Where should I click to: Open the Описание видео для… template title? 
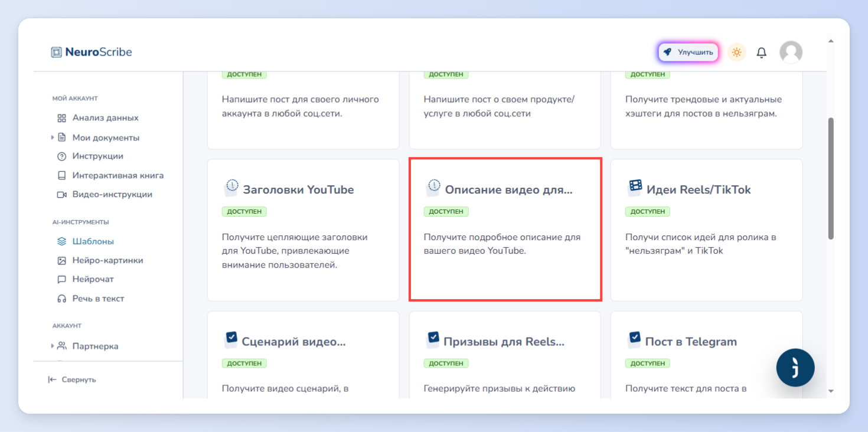click(508, 189)
